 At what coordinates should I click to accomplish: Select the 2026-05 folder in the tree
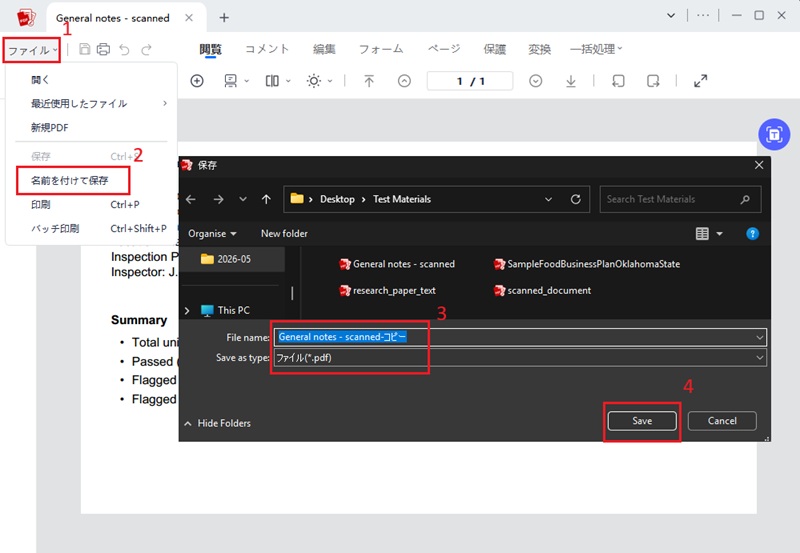tap(233, 259)
